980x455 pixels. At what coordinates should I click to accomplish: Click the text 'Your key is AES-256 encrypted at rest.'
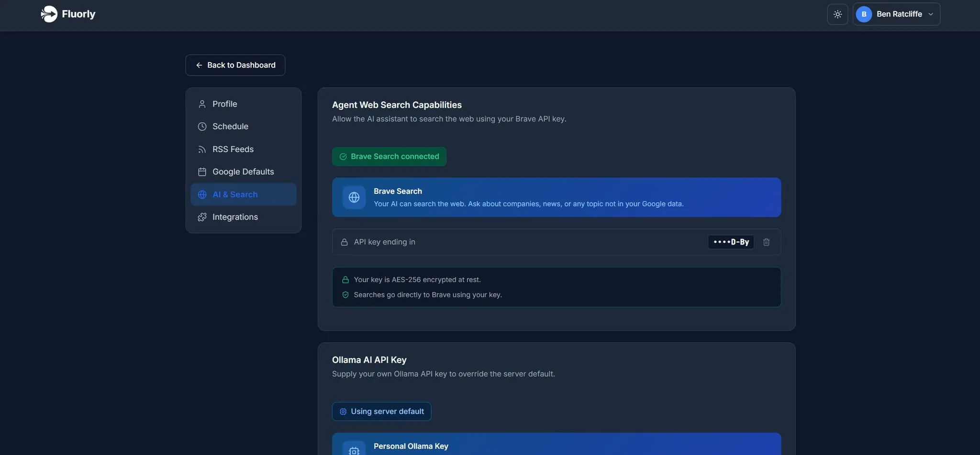(x=417, y=280)
